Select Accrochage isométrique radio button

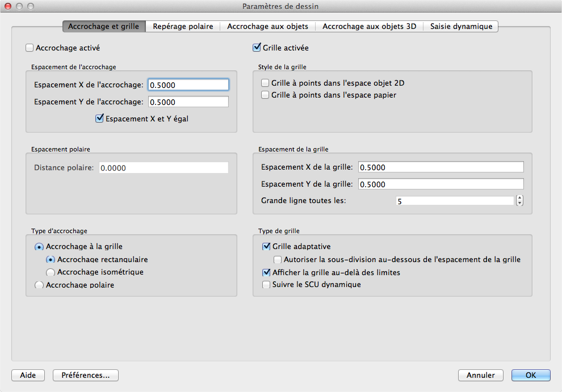51,272
